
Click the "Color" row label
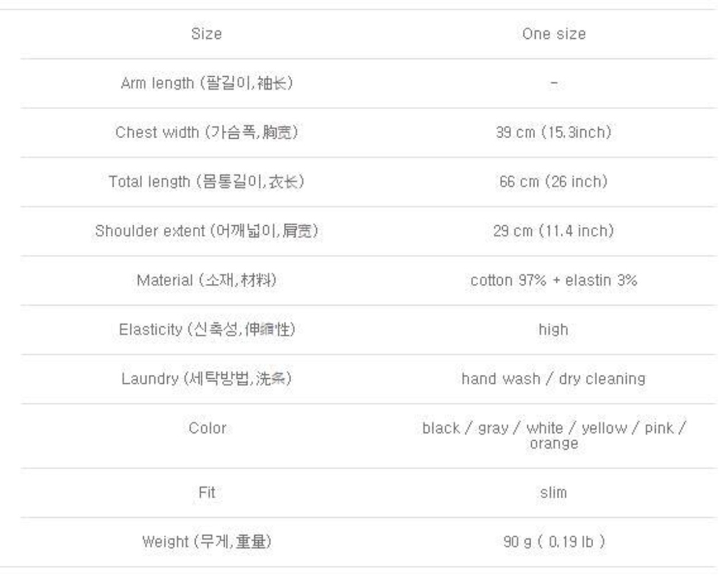tap(207, 428)
